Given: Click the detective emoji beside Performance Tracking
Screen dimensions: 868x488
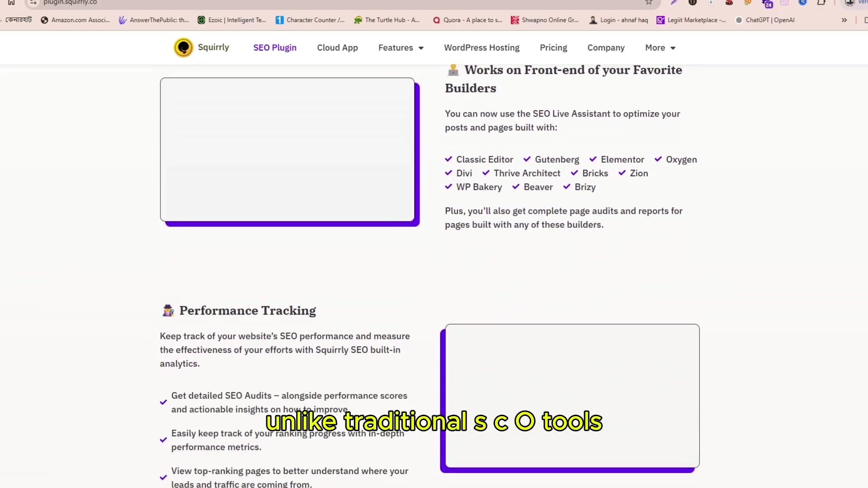Looking at the screenshot, I should [x=168, y=310].
